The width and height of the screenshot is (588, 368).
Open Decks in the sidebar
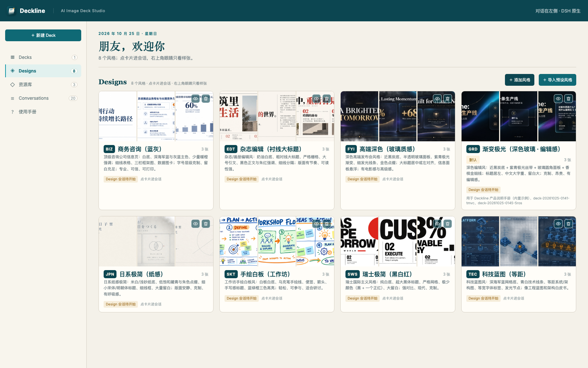tap(43, 57)
